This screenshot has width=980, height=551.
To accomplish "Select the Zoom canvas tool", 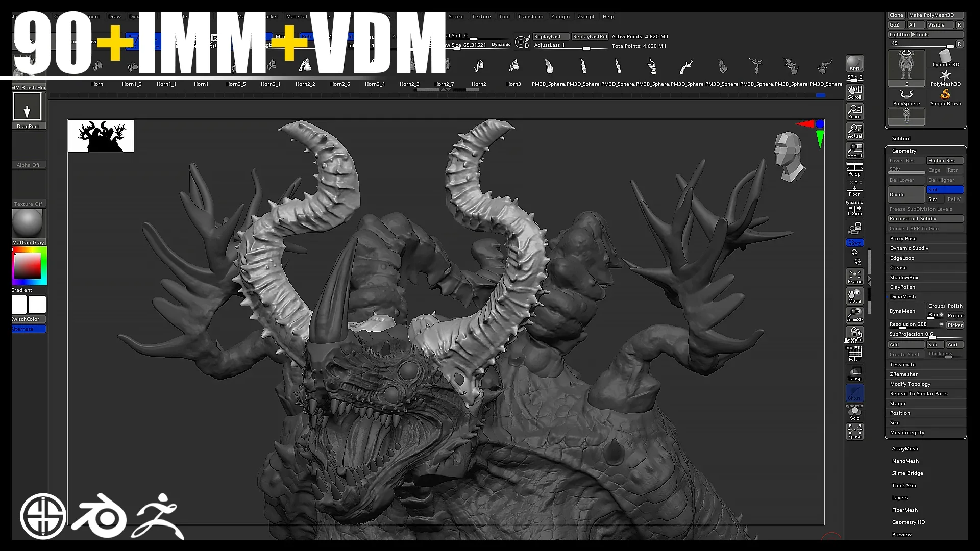I will [854, 112].
